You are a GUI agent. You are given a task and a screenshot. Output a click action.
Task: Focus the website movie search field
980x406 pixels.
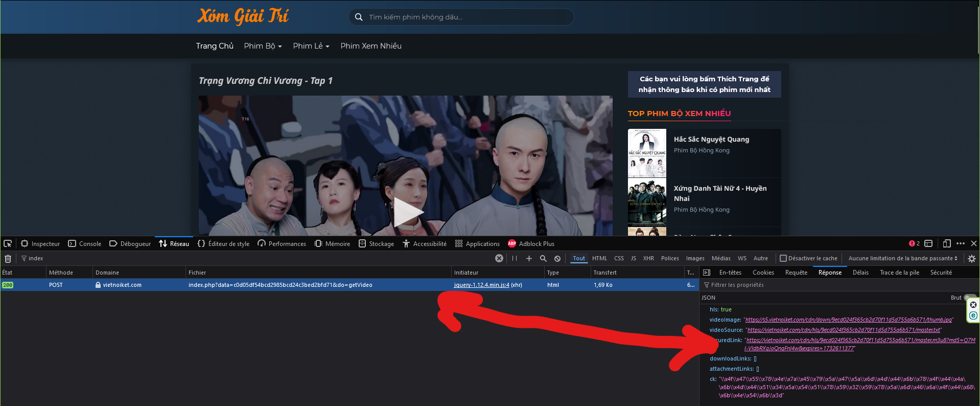pyautogui.click(x=461, y=17)
